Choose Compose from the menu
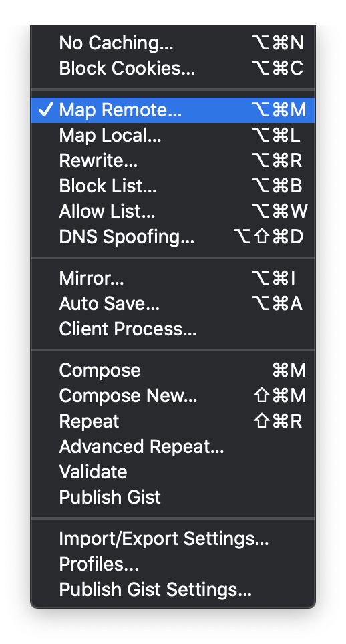 tap(173, 371)
